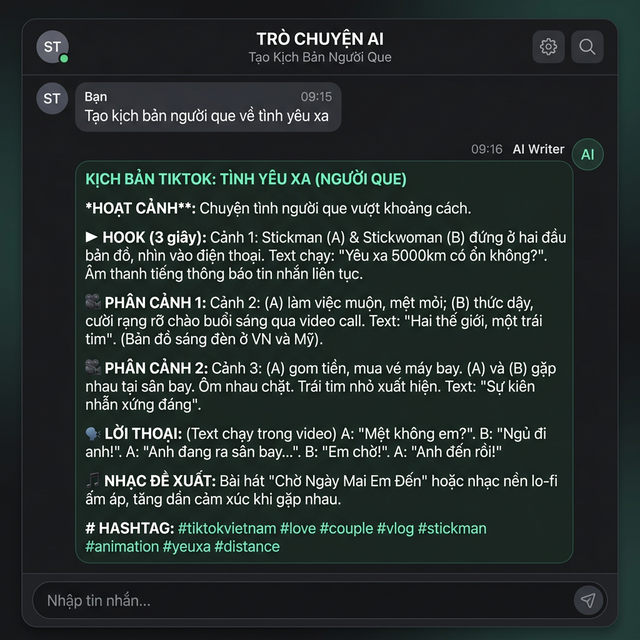Click the AI avatar beside AI Writer

point(587,154)
